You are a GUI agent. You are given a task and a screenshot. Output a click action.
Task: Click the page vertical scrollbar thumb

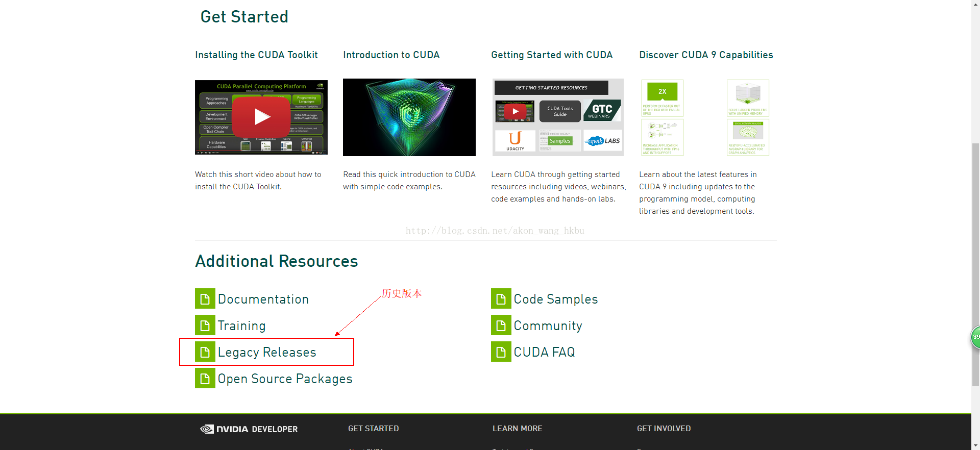click(975, 264)
